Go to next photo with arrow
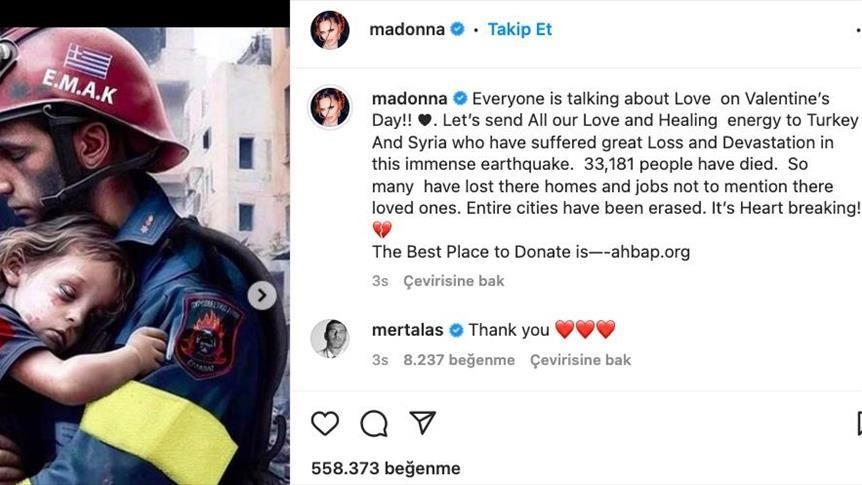This screenshot has width=862, height=485. click(x=262, y=296)
